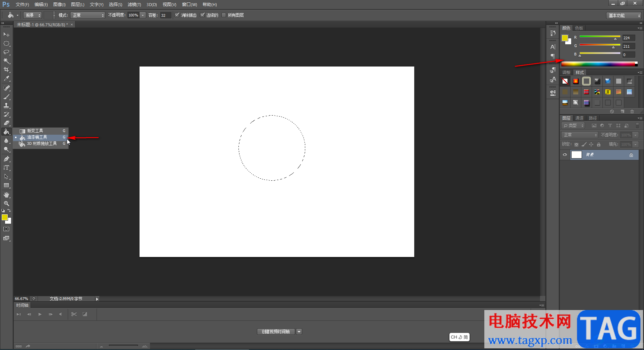Select the History Brush tool
The image size is (644, 350).
coord(6,114)
